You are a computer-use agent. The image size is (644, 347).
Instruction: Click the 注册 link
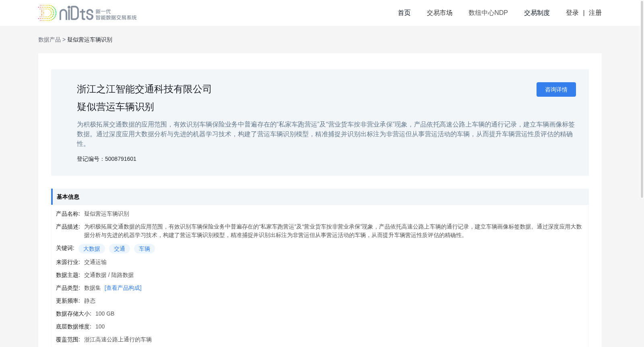coord(595,13)
